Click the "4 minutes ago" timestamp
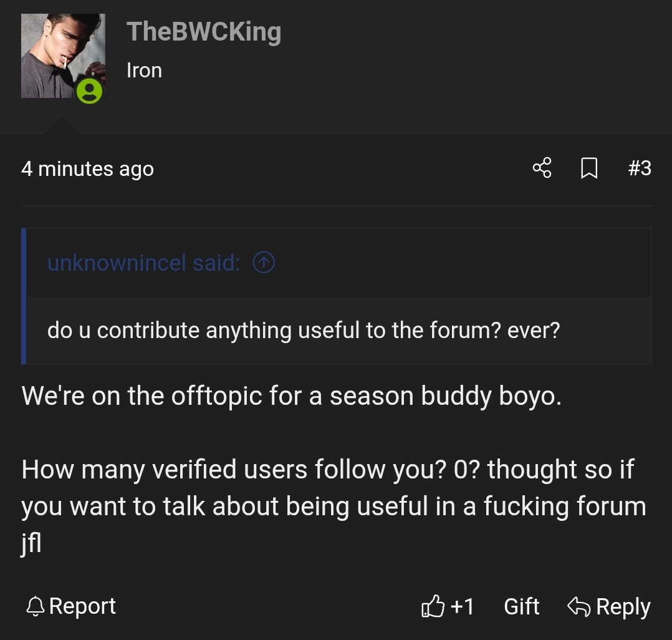This screenshot has height=640, width=672. click(87, 168)
